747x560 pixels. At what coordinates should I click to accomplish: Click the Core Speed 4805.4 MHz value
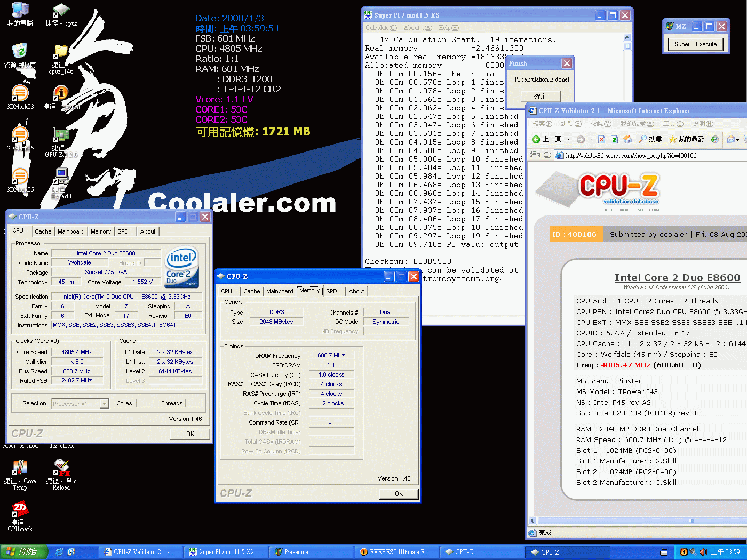[77, 352]
